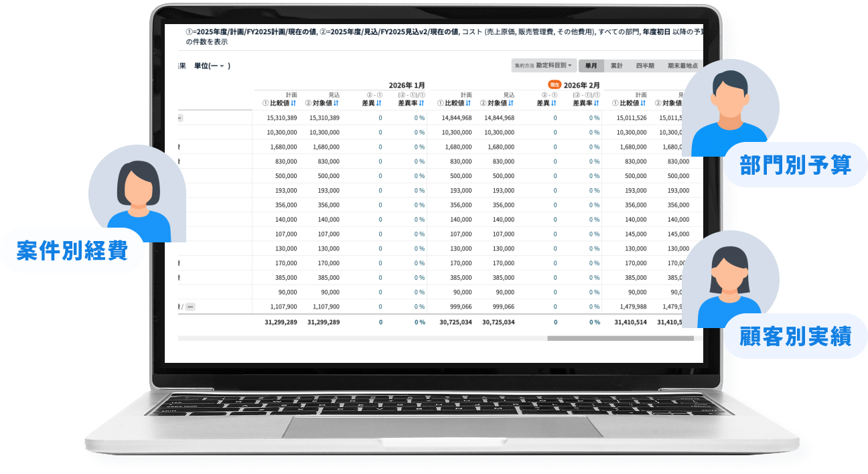Click sort arrows beside February 差異率
The height and width of the screenshot is (474, 868).
pos(597,103)
